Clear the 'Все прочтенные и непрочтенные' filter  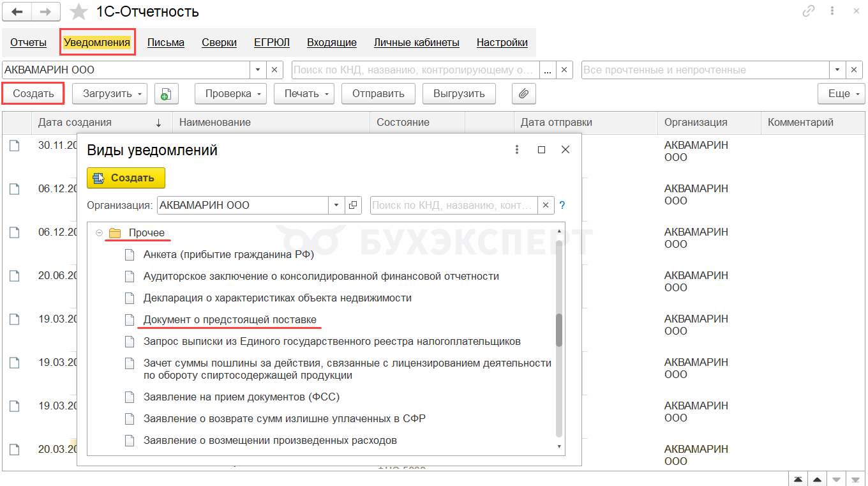(x=854, y=70)
